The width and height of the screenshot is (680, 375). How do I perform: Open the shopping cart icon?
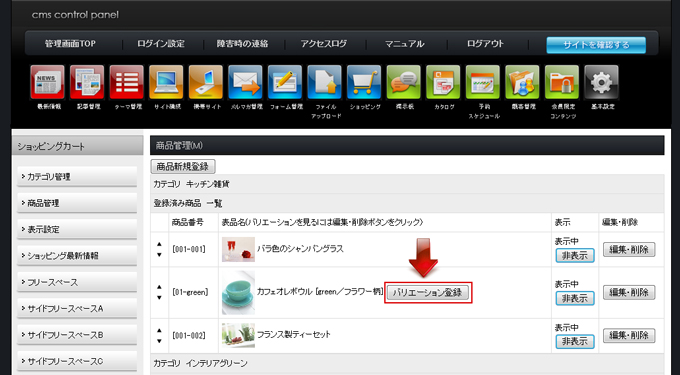pyautogui.click(x=364, y=82)
